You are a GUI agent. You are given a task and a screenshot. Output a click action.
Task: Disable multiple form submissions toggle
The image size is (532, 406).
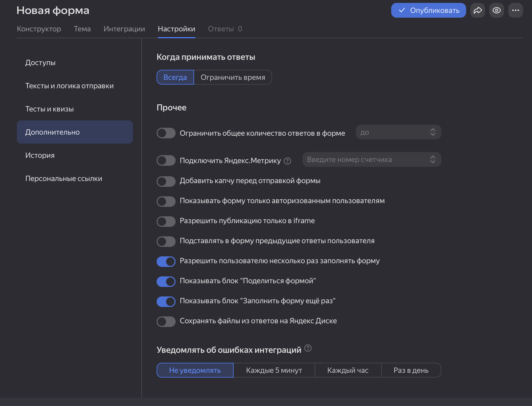pos(166,261)
